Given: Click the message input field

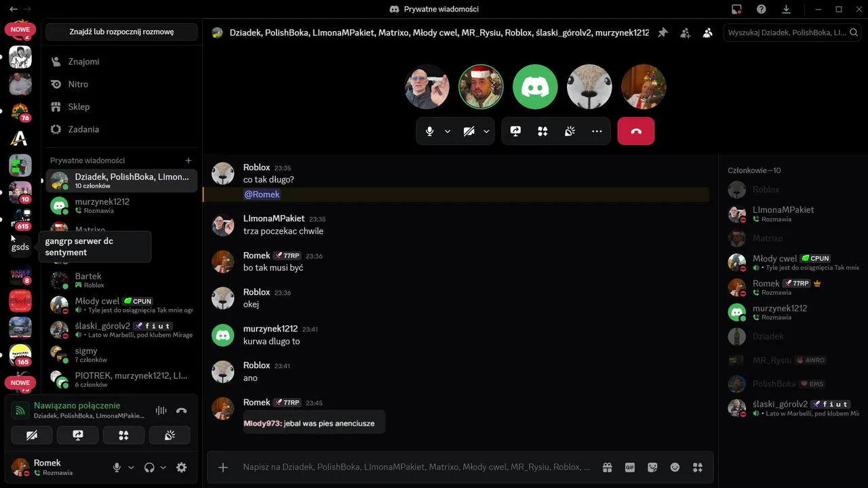Looking at the screenshot, I should 417,467.
